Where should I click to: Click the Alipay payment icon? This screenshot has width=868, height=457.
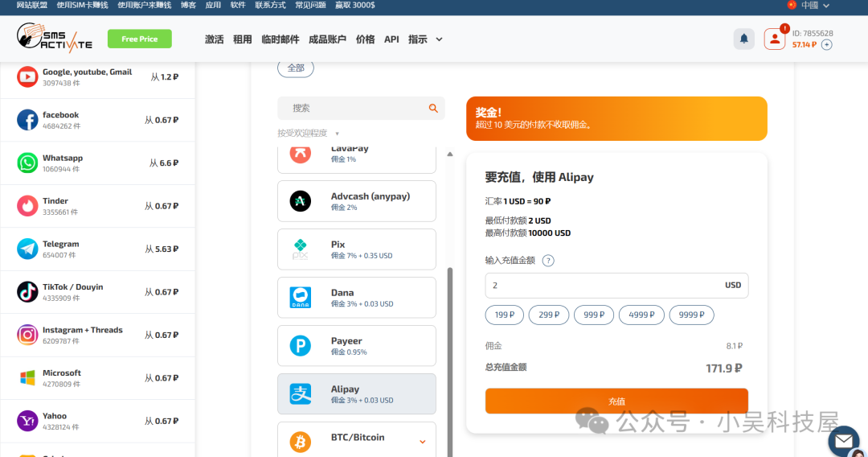(x=301, y=394)
